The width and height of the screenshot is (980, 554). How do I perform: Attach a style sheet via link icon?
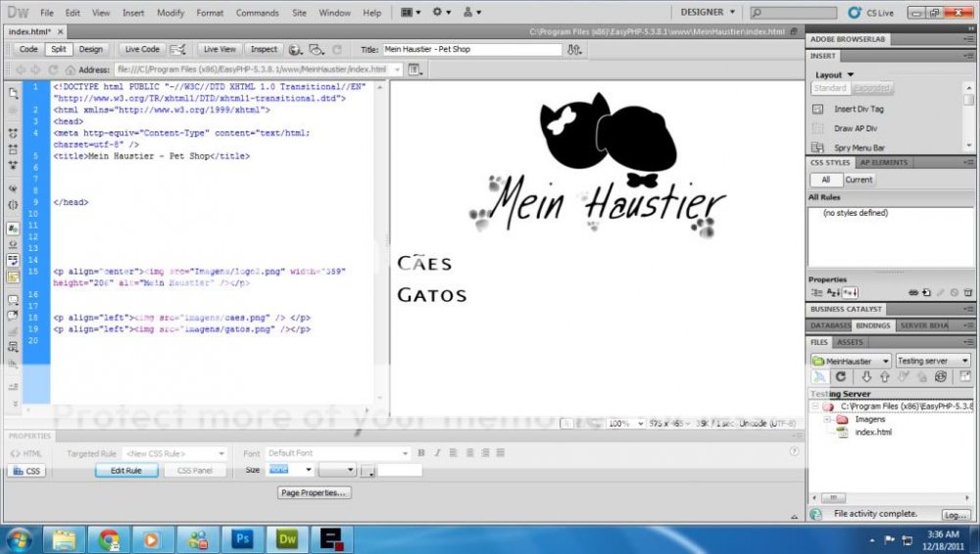coord(912,292)
